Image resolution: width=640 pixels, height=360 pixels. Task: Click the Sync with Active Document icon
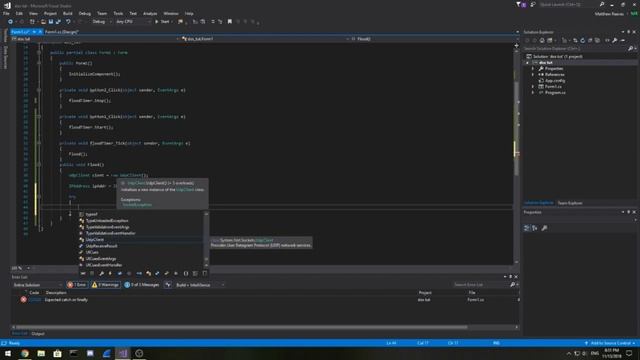pos(575,40)
